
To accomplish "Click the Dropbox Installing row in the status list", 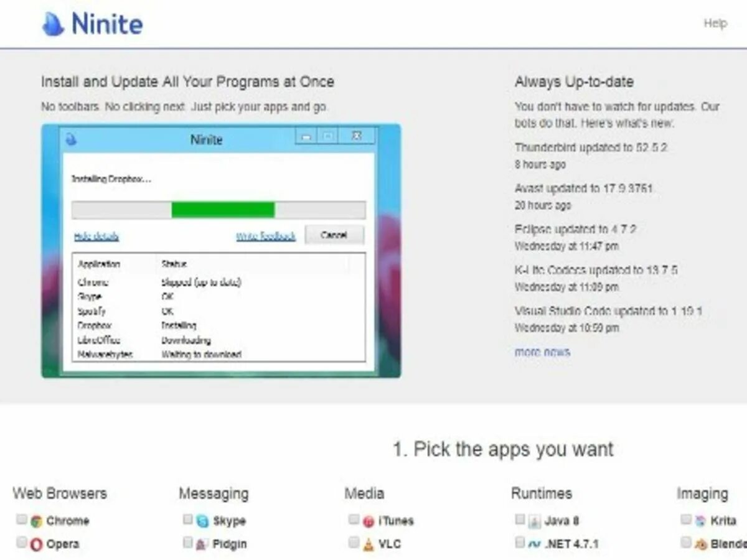I will tap(218, 325).
